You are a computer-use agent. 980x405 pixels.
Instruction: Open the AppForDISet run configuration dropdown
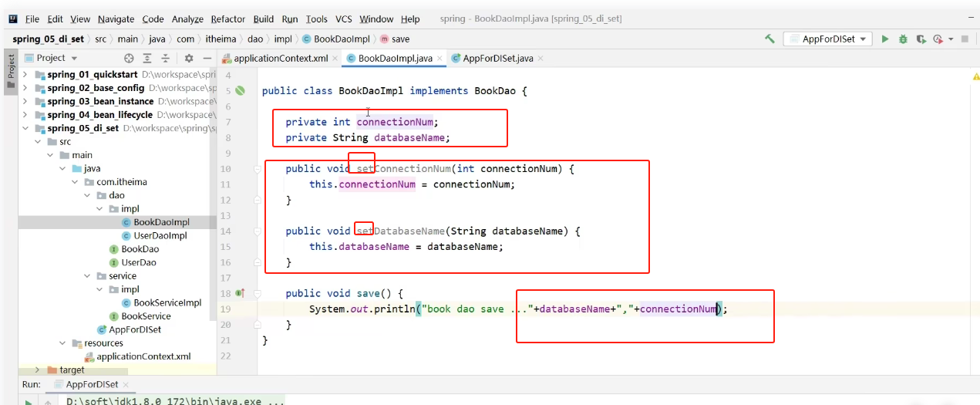tap(827, 39)
